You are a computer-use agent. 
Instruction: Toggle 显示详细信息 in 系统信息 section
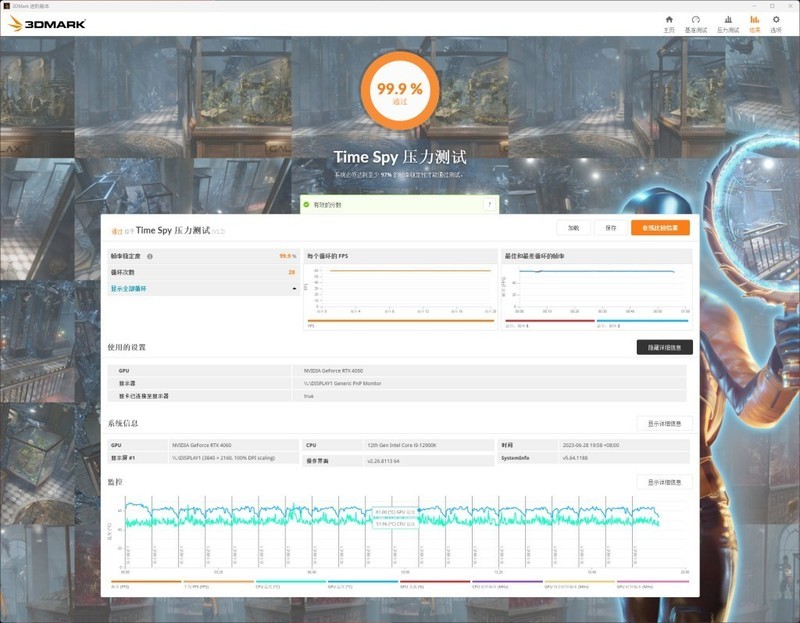pos(662,423)
